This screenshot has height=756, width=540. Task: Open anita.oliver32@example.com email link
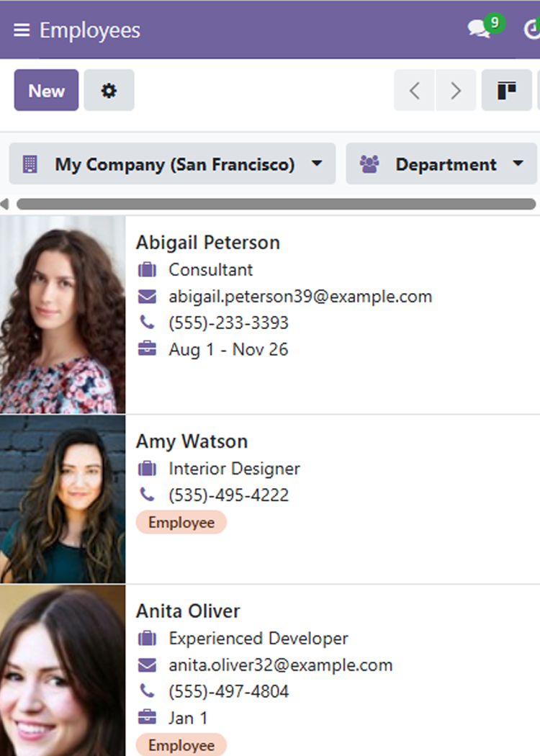click(x=281, y=665)
